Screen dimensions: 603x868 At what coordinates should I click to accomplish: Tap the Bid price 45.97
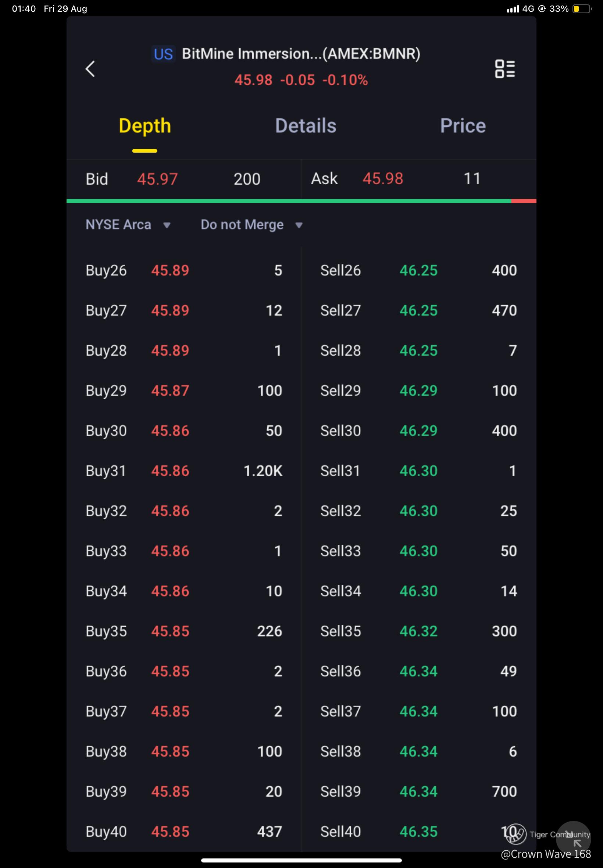157,179
